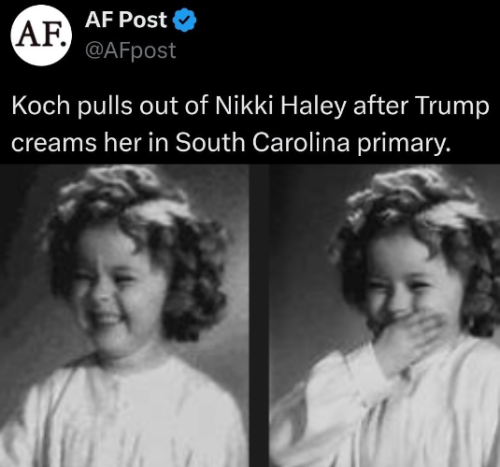Open the left laughing girl photo

coord(124,315)
